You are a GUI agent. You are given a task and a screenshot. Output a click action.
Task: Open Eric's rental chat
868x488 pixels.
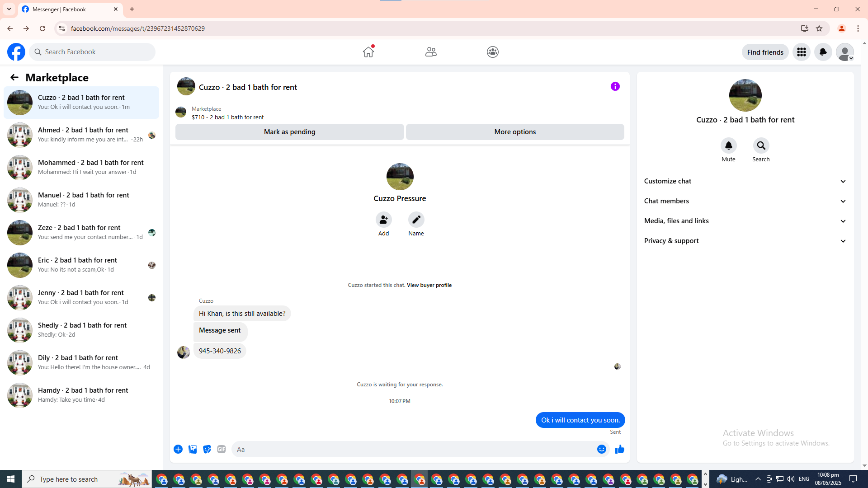81,265
